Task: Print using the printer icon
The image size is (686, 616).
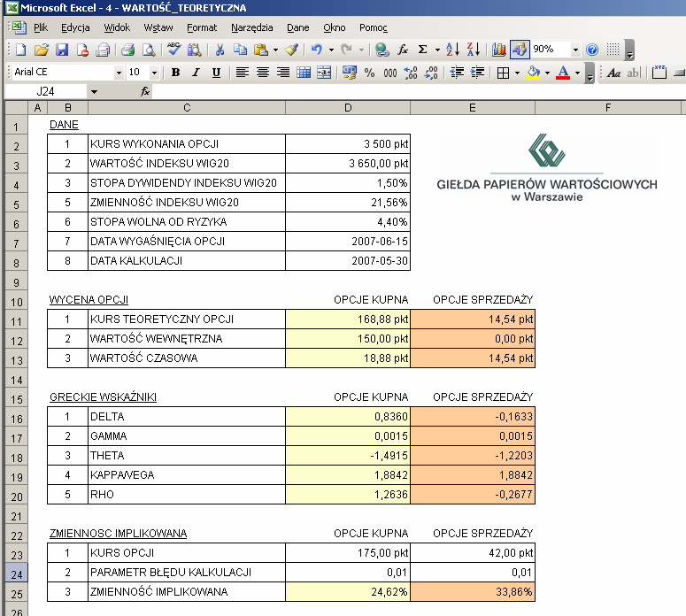Action: pos(128,50)
